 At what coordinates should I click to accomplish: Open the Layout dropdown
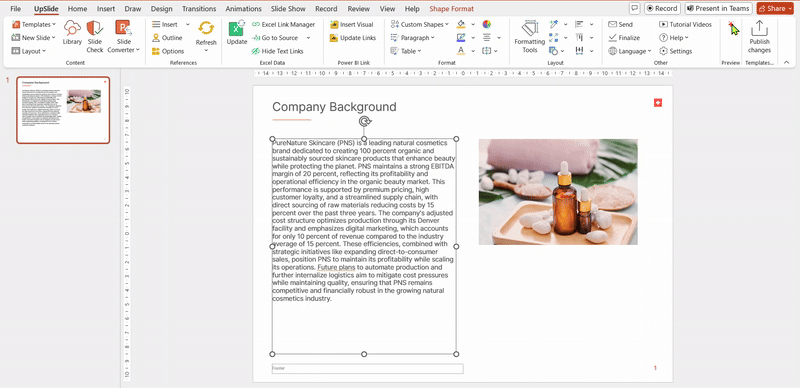[x=44, y=51]
